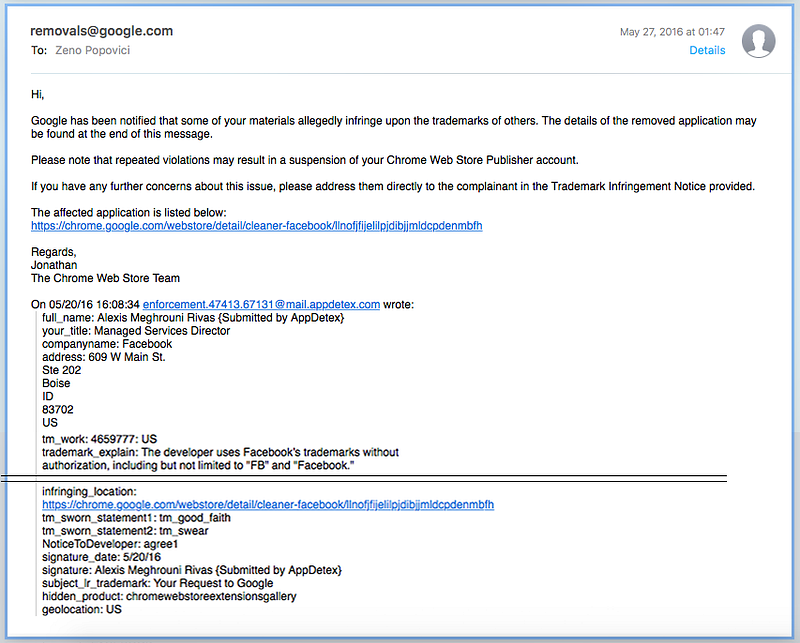Open the affected application webstore link
The height and width of the screenshot is (643, 800).
click(257, 226)
